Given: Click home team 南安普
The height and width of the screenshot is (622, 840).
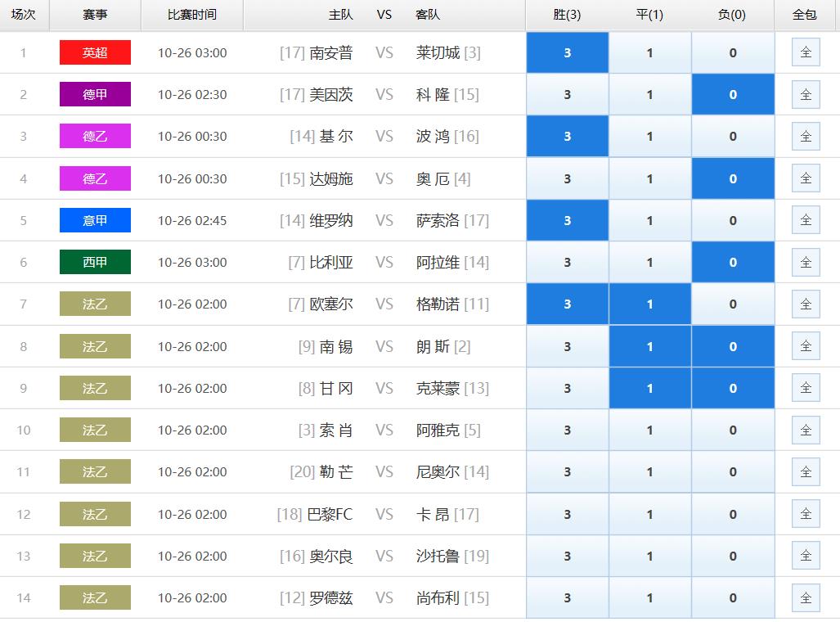Looking at the screenshot, I should click(331, 52).
